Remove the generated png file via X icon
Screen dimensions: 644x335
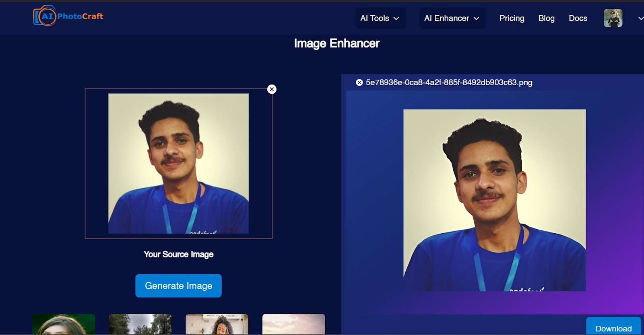[359, 82]
